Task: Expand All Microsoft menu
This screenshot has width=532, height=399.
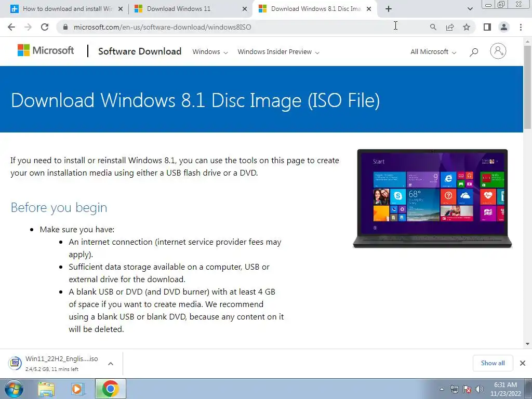Action: 433,52
